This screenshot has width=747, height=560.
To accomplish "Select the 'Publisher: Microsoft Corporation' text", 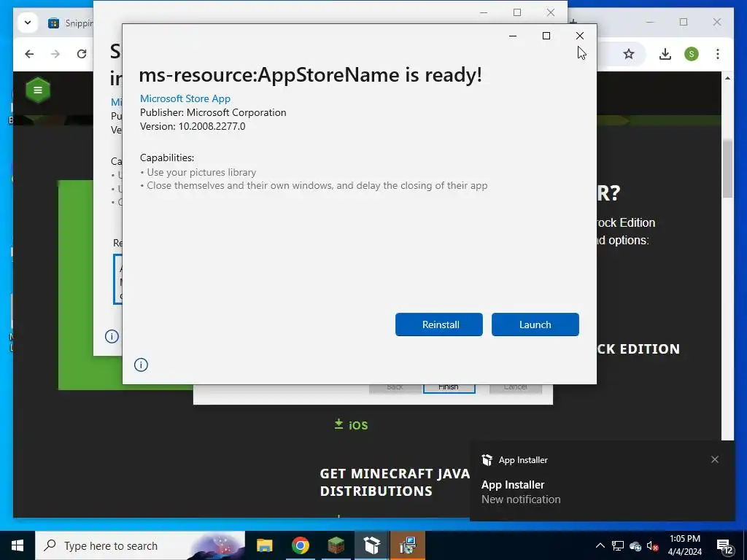I will pyautogui.click(x=213, y=112).
